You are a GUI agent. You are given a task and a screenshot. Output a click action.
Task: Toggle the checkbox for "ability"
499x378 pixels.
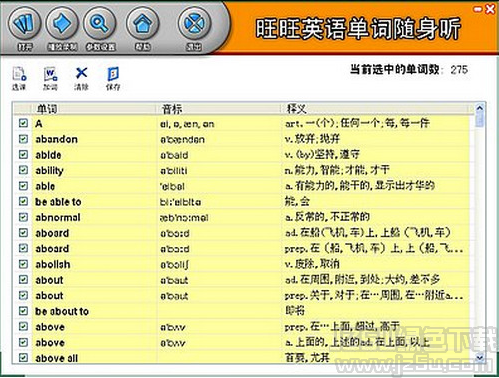click(23, 170)
